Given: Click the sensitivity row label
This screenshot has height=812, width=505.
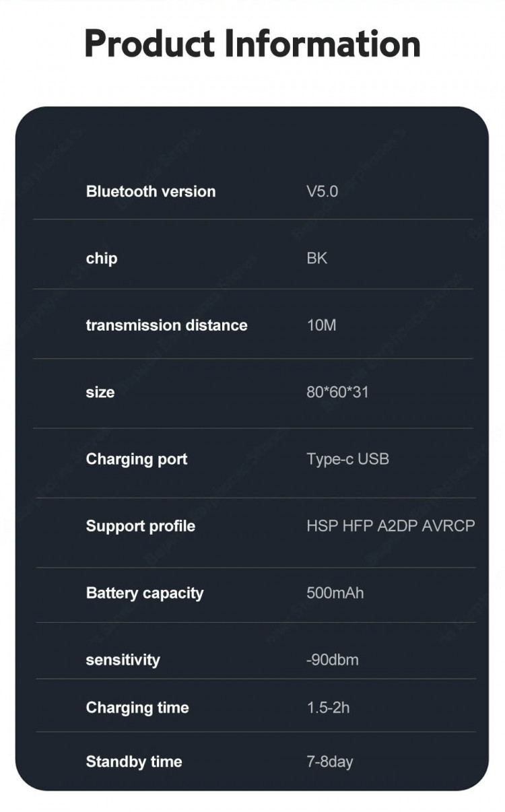Looking at the screenshot, I should tap(123, 660).
